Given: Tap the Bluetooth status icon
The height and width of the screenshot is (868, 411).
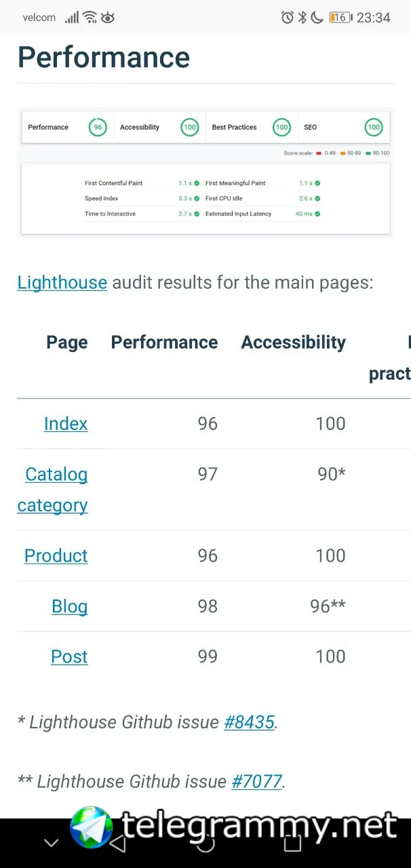Looking at the screenshot, I should tap(302, 18).
